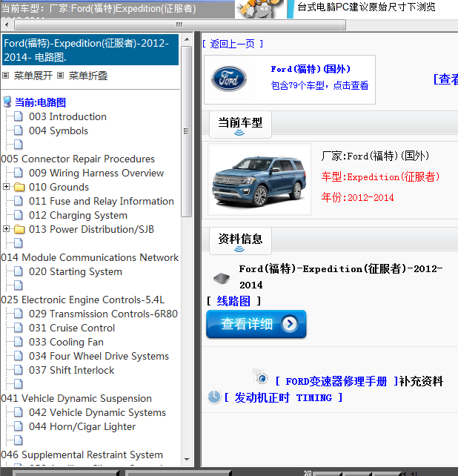Open the 线路图 link
Screen dimensions: 458x476
click(x=233, y=301)
